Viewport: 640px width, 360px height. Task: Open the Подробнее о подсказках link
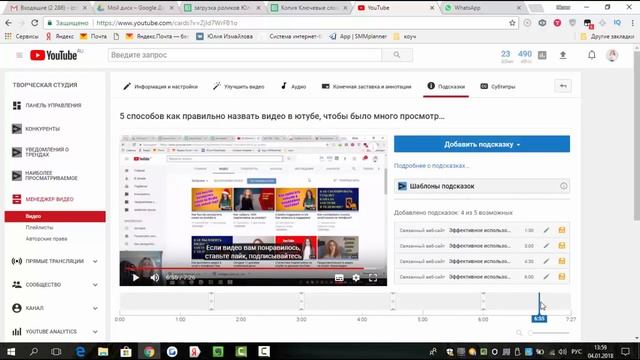[x=431, y=166]
